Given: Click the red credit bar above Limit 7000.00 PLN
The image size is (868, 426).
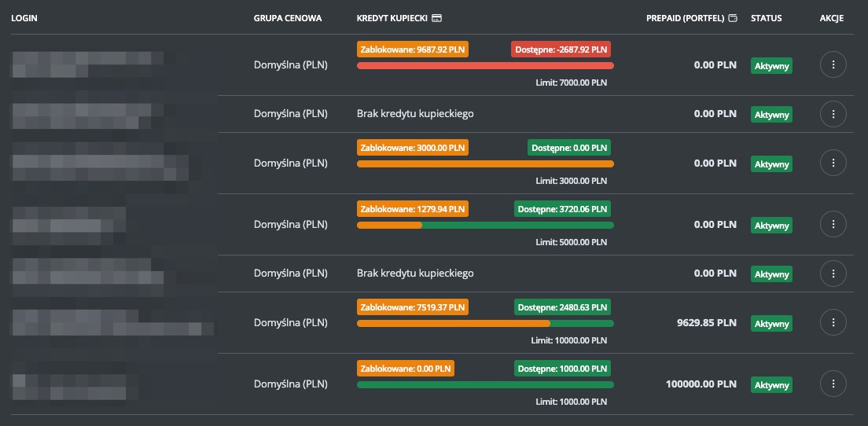Looking at the screenshot, I should pyautogui.click(x=485, y=66).
